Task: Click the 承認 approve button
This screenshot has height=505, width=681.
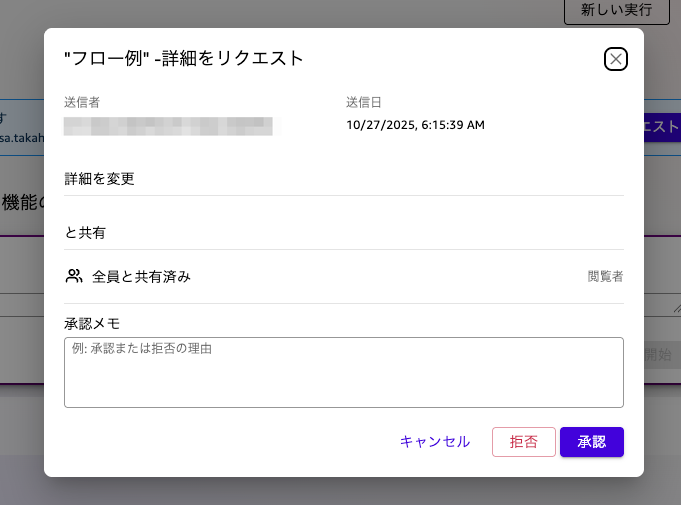Action: click(x=592, y=442)
